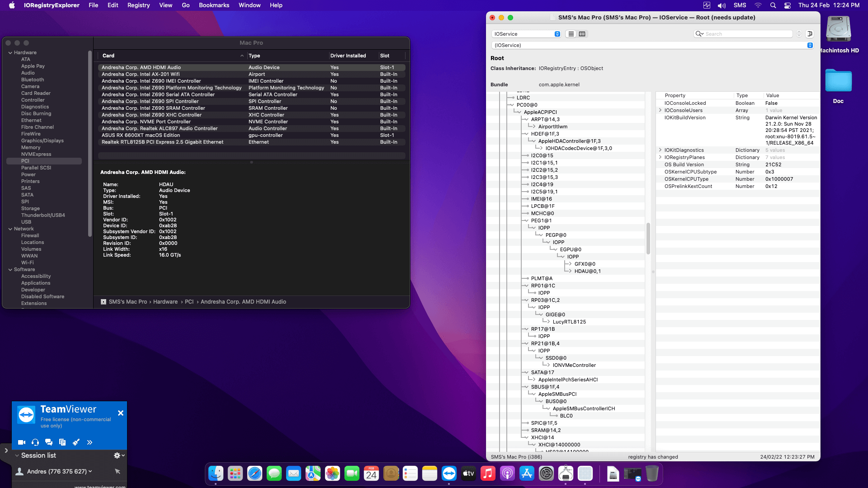
Task: Open the Registry menu
Action: click(138, 5)
